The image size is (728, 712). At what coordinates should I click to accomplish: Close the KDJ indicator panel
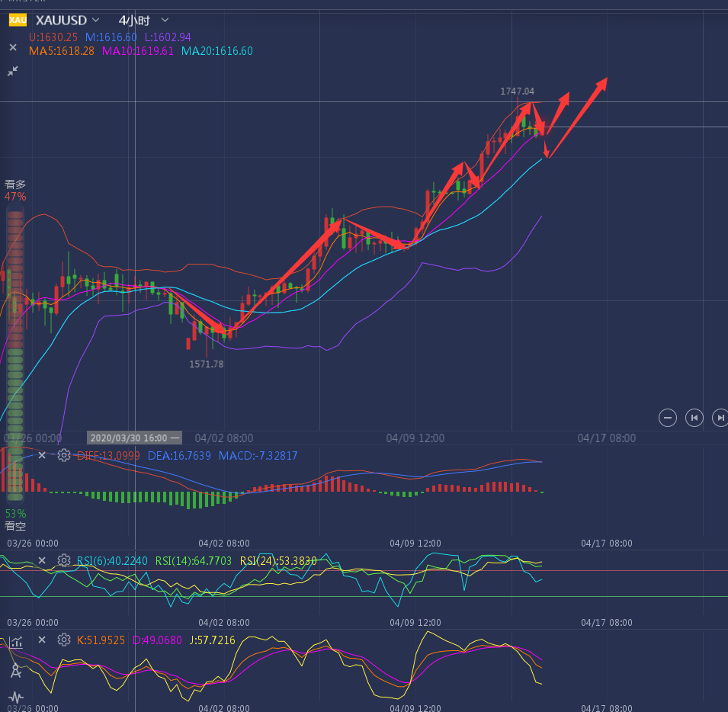tap(43, 640)
